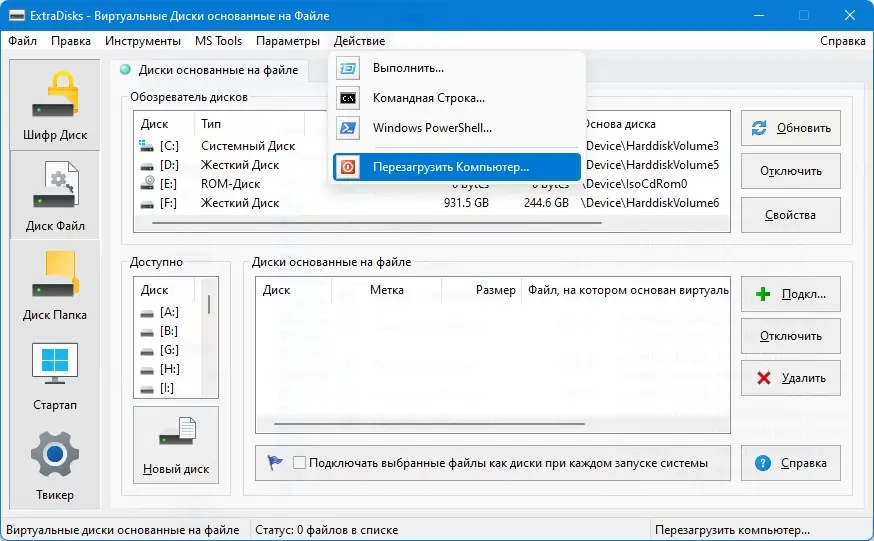874x541 pixels.
Task: Open the Шифр Диск sidebar section
Action: pos(55,104)
